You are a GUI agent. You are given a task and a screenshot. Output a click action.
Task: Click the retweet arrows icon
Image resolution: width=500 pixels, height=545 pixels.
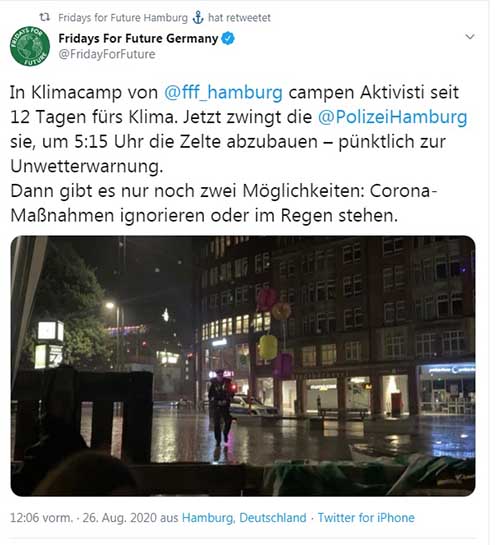coord(44,17)
